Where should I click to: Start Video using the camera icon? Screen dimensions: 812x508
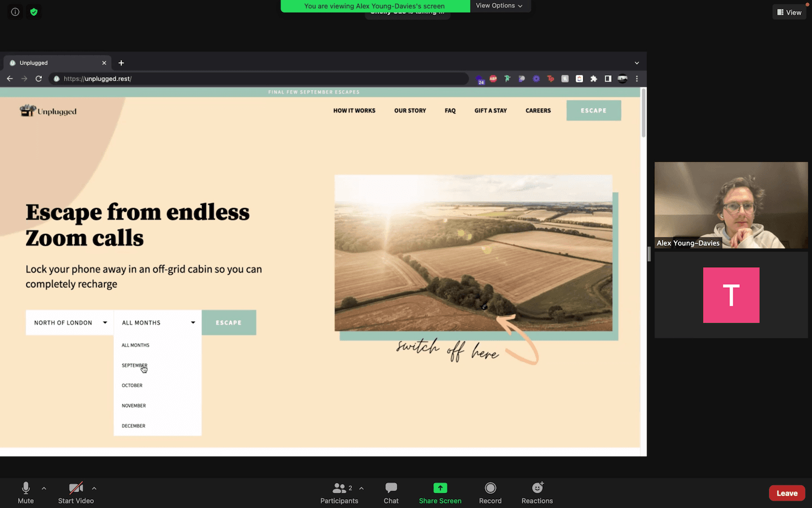pyautogui.click(x=76, y=493)
